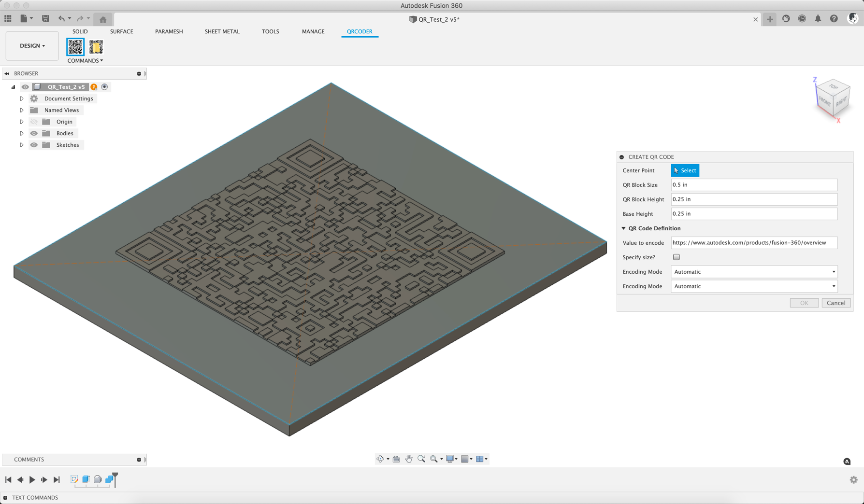Image resolution: width=864 pixels, height=504 pixels.
Task: Expand the Sketches folder in browser
Action: point(22,145)
